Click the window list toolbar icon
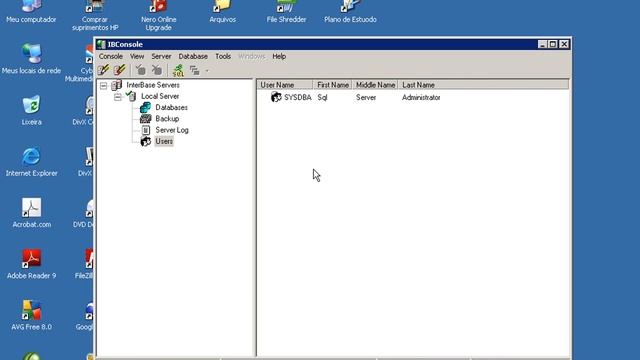 pos(195,71)
